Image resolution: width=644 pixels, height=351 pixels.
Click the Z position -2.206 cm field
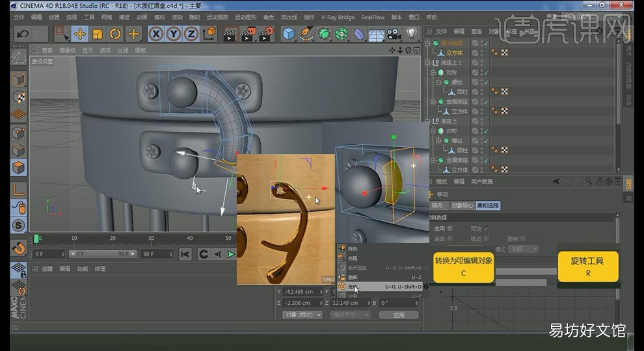point(302,303)
